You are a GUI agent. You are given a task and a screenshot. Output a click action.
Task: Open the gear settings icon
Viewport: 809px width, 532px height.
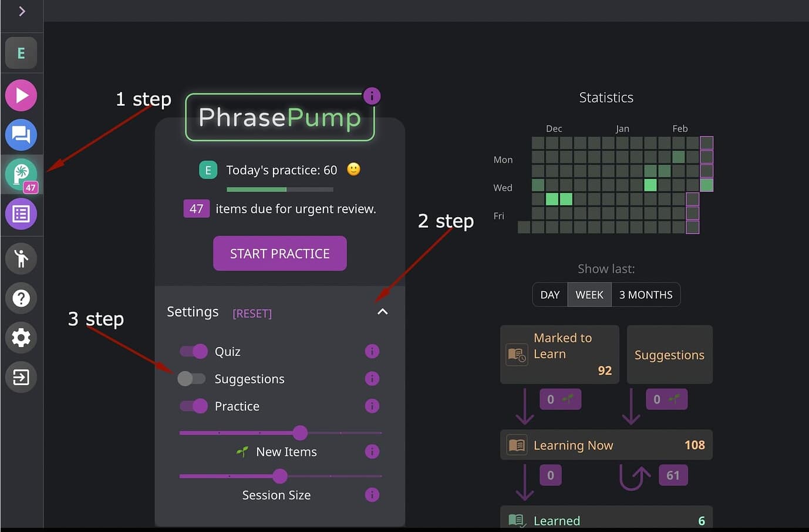point(21,338)
